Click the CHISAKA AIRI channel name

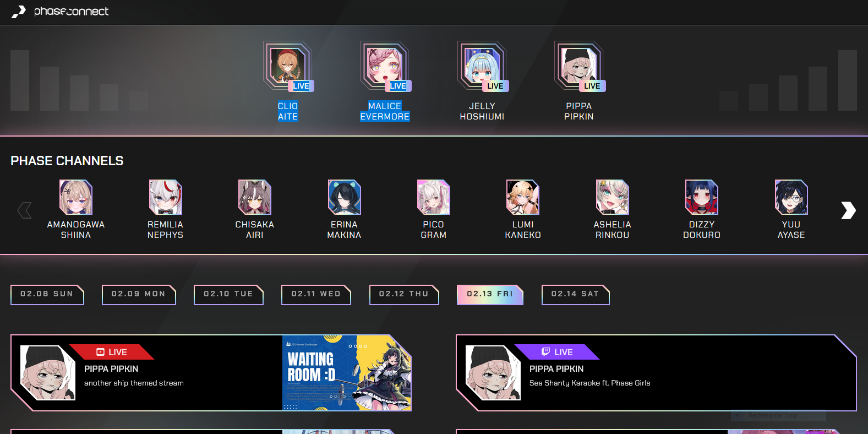255,230
